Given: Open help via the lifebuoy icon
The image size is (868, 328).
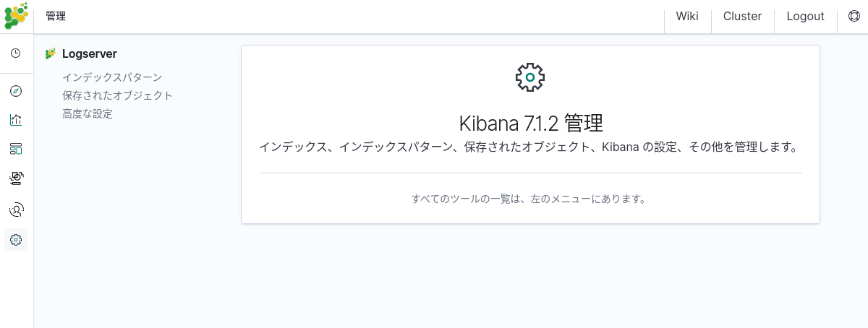Looking at the screenshot, I should coord(853,17).
